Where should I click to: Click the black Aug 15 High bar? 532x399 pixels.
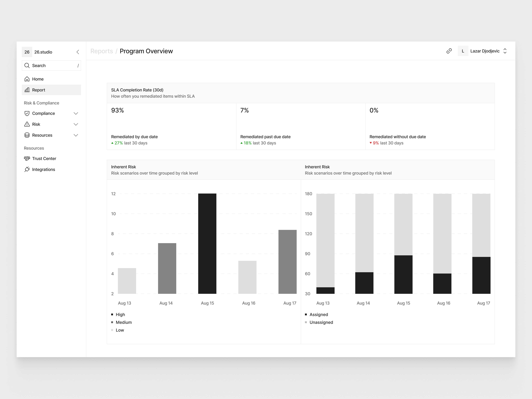(x=207, y=243)
